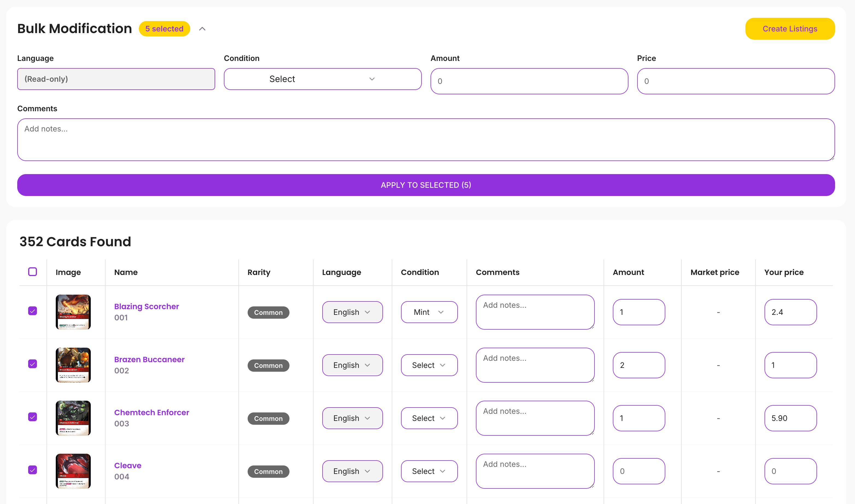Click card number 001 text
The height and width of the screenshot is (504, 855).
(121, 318)
